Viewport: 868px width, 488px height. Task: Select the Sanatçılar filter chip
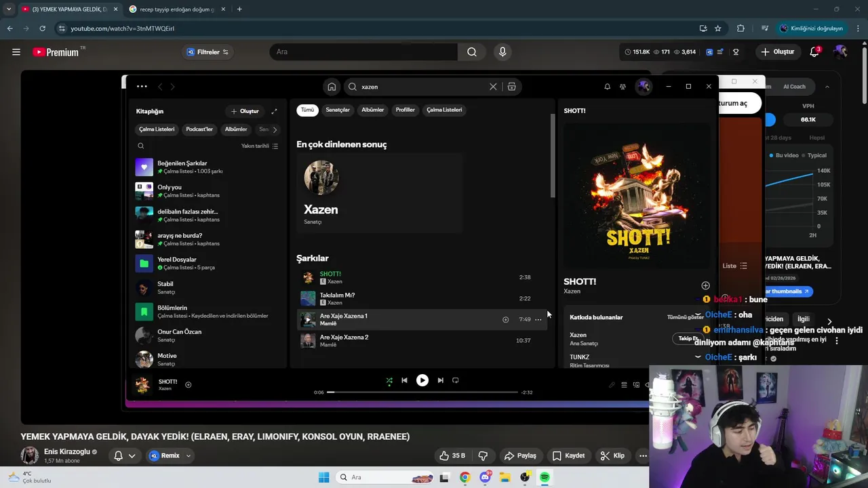[338, 110]
